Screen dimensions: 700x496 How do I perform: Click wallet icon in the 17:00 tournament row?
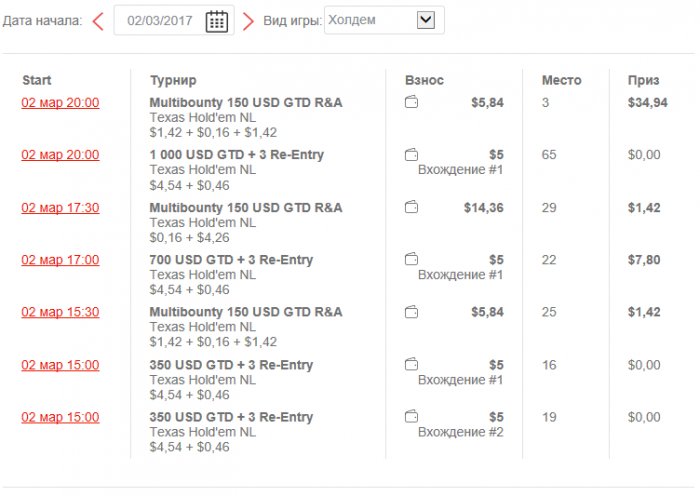(x=411, y=259)
